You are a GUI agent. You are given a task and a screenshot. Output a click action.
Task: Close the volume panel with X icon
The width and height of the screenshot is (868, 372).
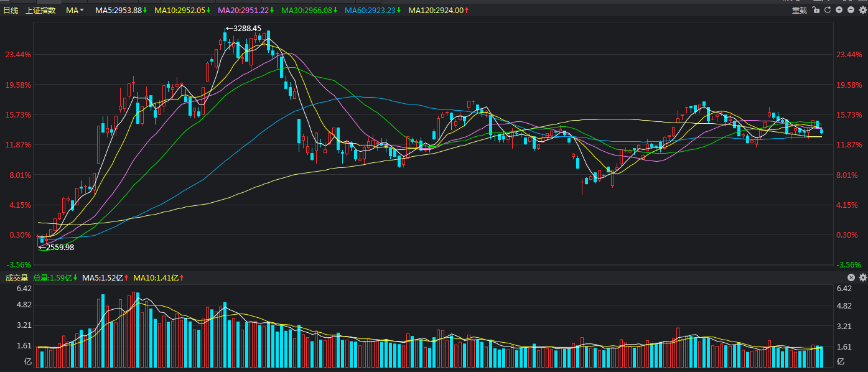tap(852, 277)
